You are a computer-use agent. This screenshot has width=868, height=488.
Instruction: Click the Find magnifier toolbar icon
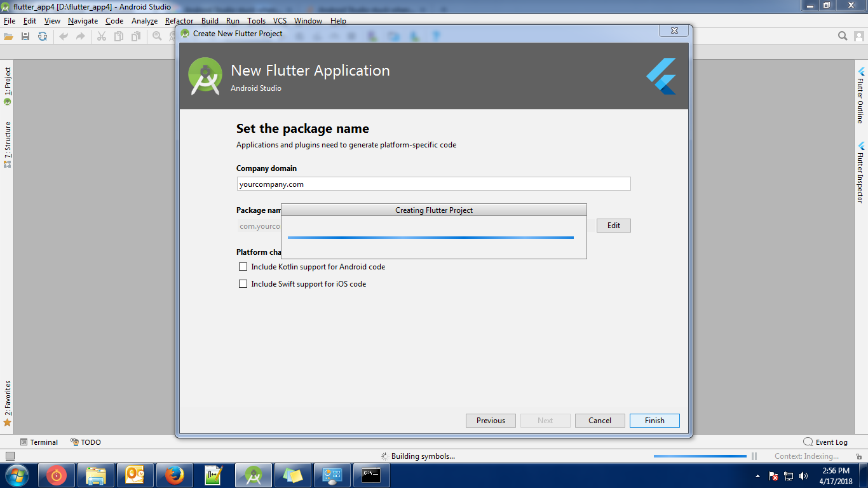point(157,36)
